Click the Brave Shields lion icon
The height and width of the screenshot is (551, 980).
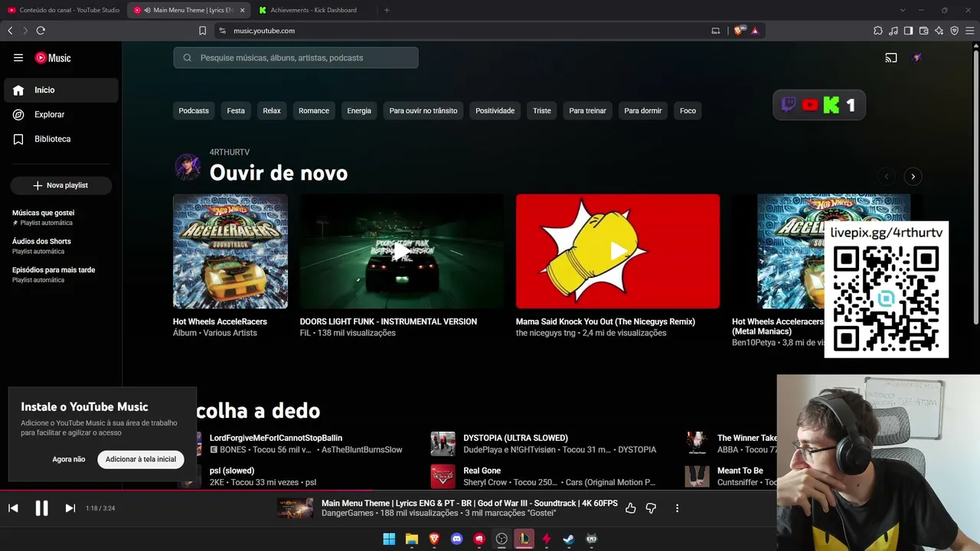point(738,31)
